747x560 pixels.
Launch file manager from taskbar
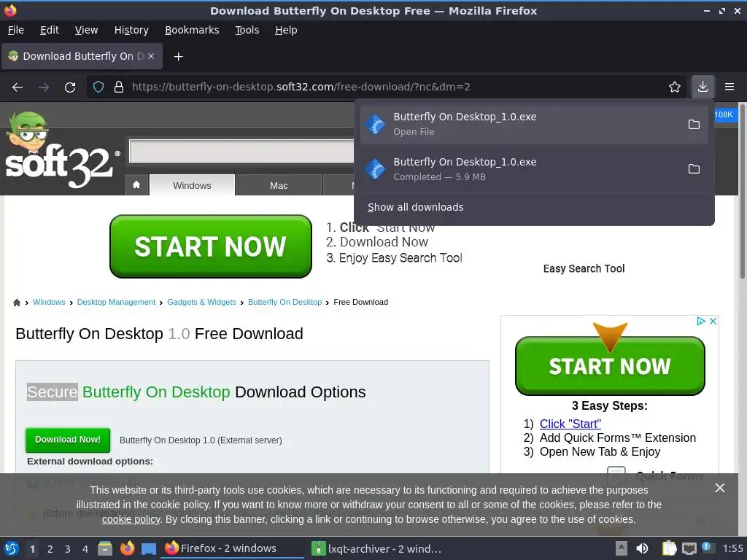pyautogui.click(x=105, y=548)
